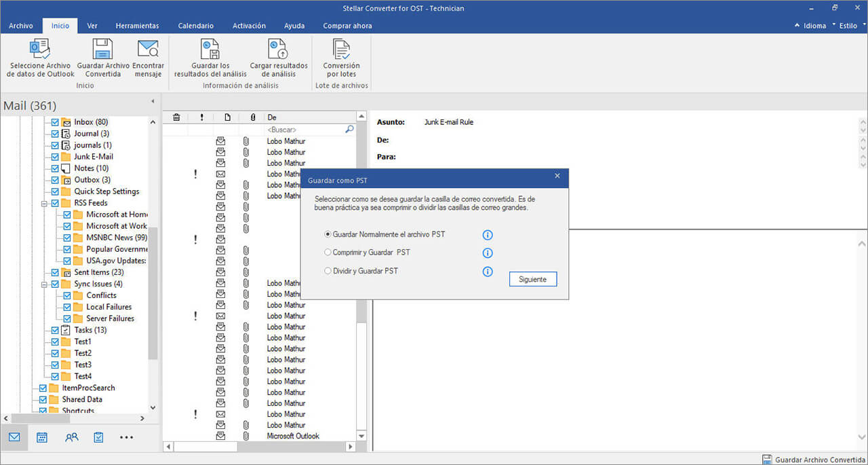
Task: Select the Journal (3) folder
Action: (x=92, y=134)
